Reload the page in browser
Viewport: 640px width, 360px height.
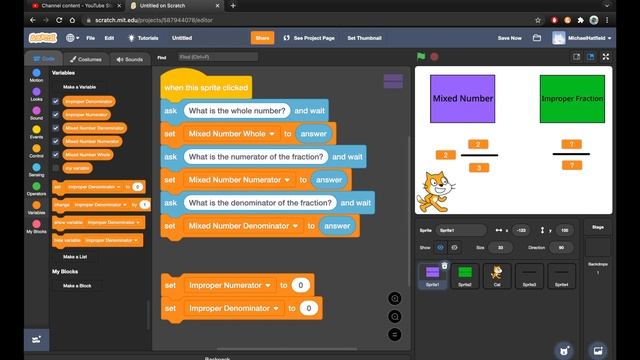click(59, 20)
